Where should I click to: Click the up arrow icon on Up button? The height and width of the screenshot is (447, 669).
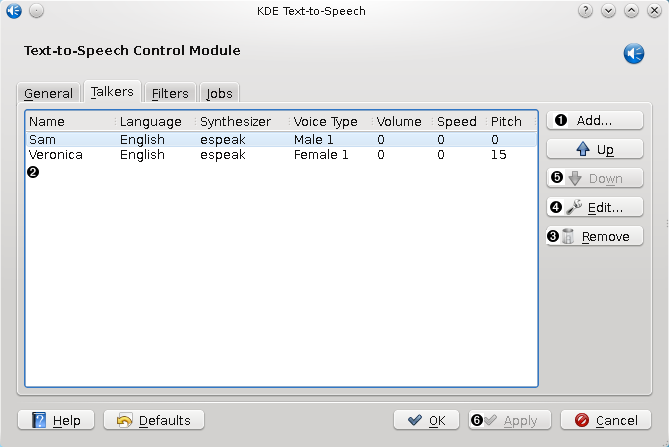(583, 150)
